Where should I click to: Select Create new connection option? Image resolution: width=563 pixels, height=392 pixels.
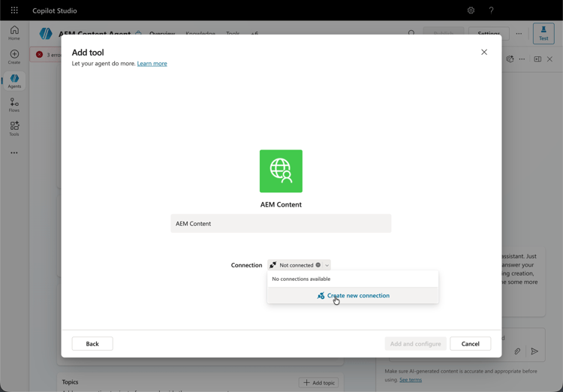tap(353, 295)
